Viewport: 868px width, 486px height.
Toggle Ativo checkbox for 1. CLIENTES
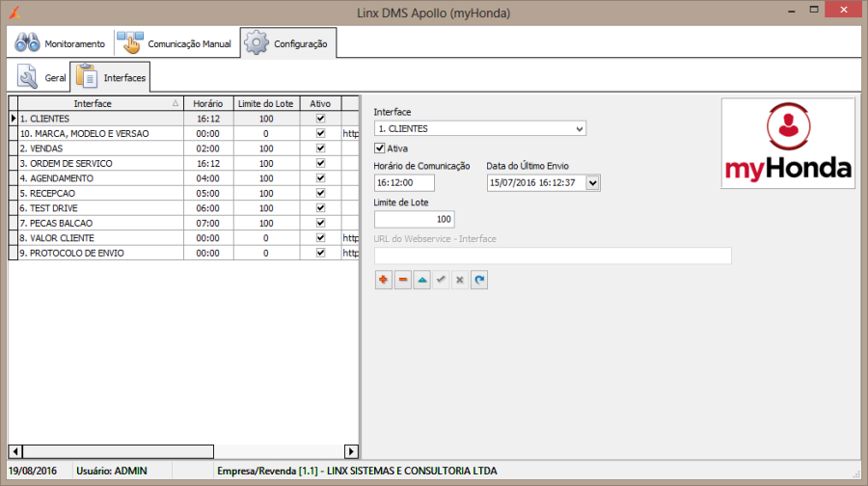pyautogui.click(x=320, y=119)
